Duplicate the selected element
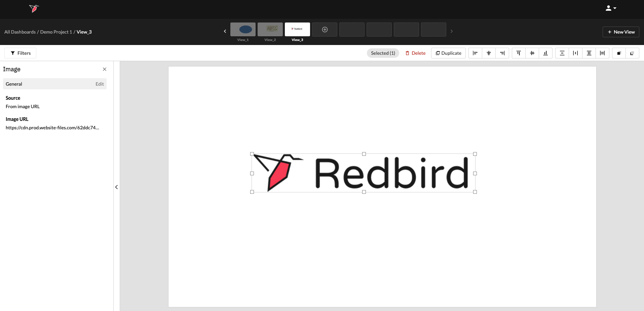The image size is (644, 311). tap(449, 53)
